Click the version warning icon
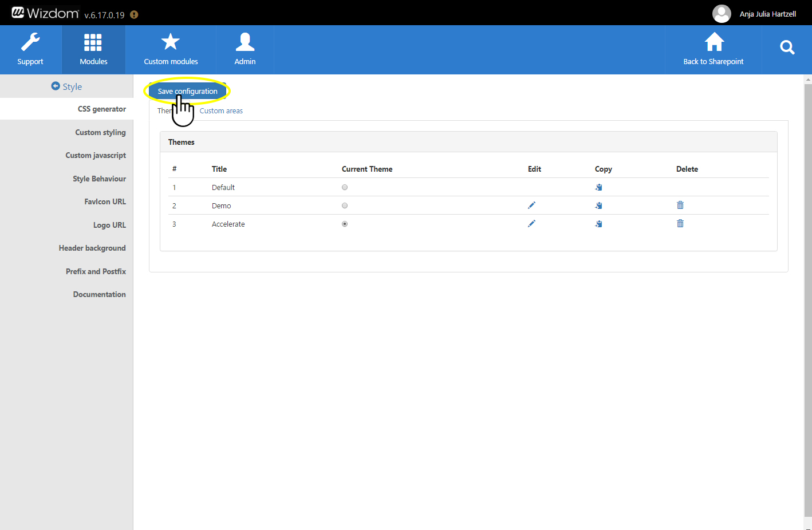812x530 pixels. (x=134, y=15)
